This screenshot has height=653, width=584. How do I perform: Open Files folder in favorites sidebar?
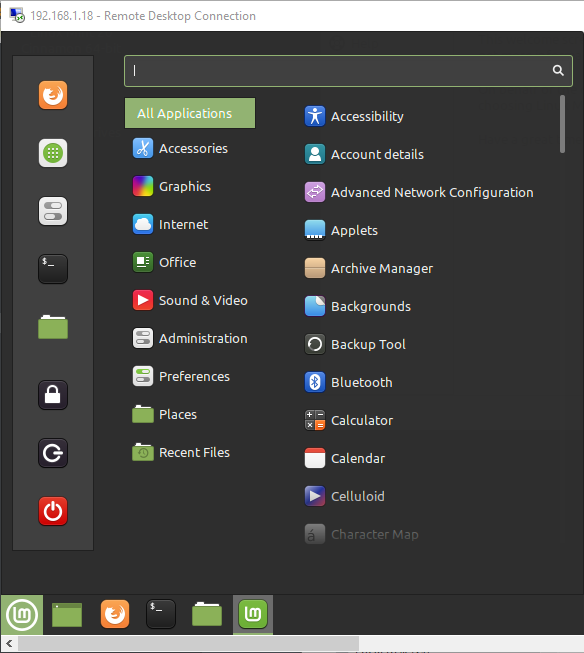(x=53, y=327)
